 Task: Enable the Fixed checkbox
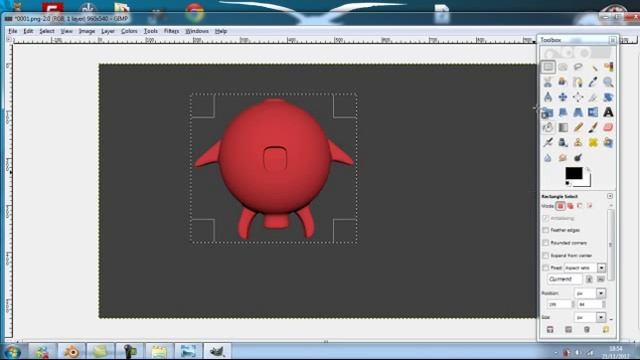(x=546, y=268)
